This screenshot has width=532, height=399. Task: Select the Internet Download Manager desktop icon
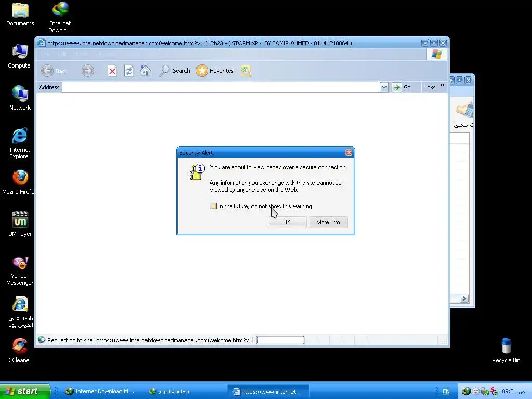point(60,17)
